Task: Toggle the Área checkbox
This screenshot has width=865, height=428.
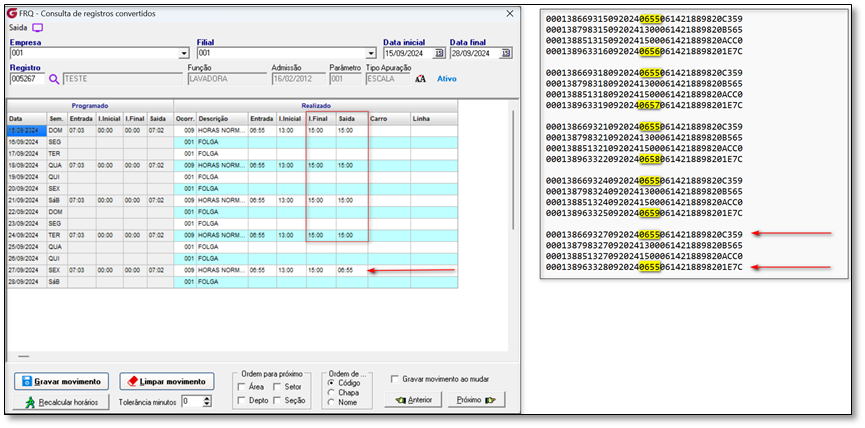Action: [242, 387]
